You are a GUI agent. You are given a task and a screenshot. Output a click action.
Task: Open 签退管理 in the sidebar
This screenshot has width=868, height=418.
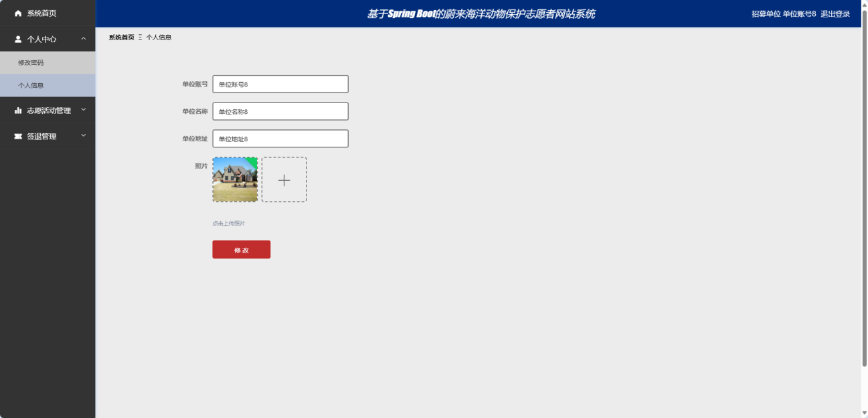[48, 137]
